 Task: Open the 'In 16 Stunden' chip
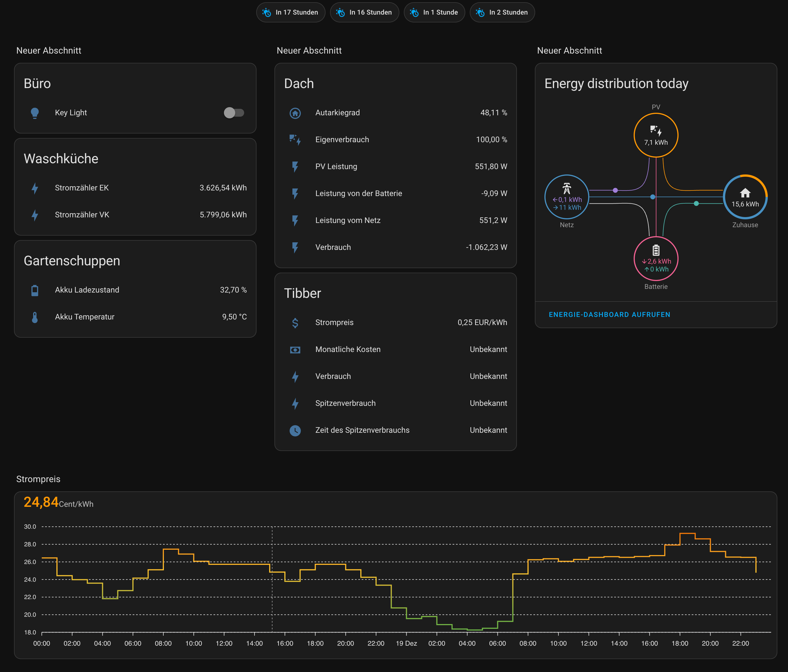(364, 13)
